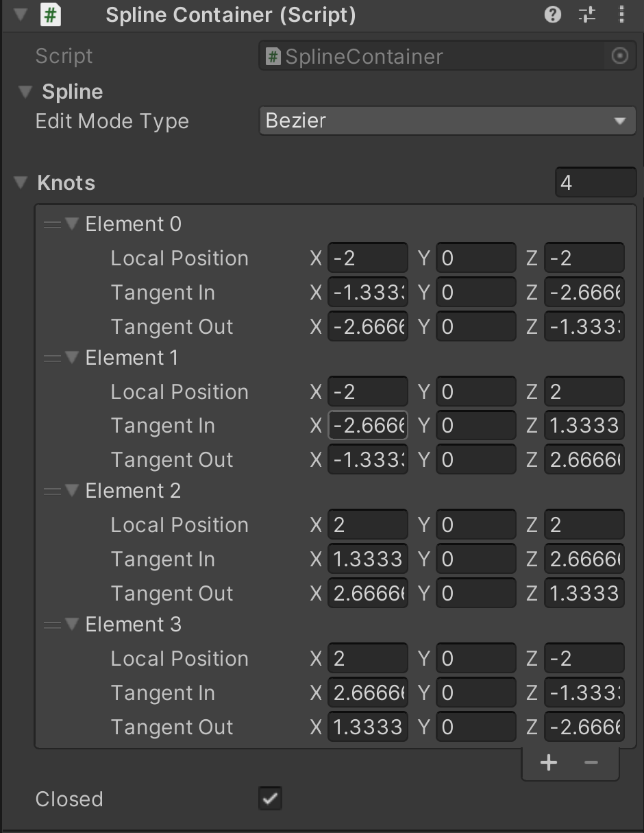The width and height of the screenshot is (644, 833).
Task: Grab the drag handle of Element 2
Action: (x=52, y=491)
